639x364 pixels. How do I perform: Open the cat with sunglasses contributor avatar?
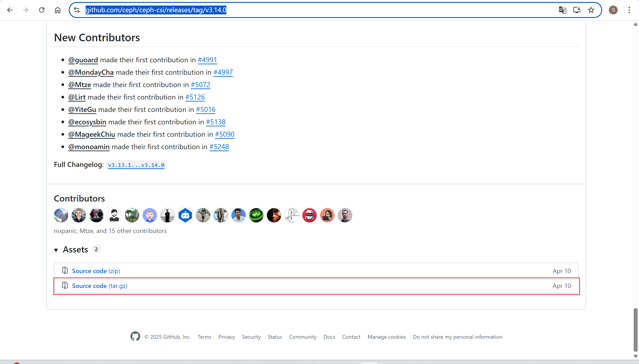97,215
